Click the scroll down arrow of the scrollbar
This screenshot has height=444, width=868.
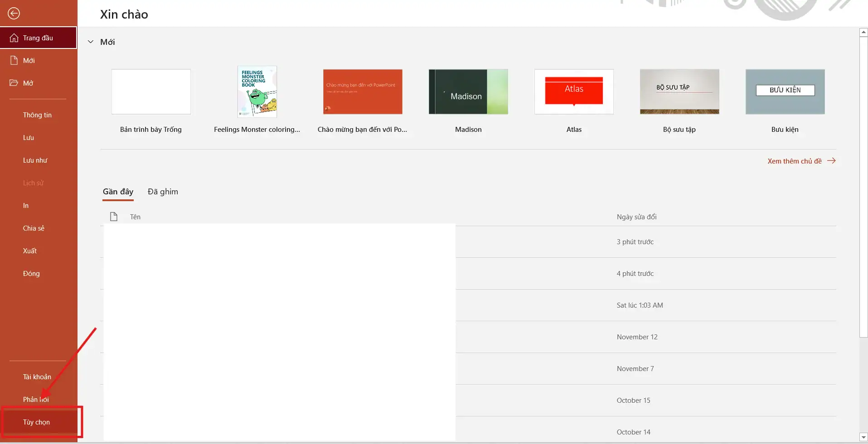tap(863, 437)
